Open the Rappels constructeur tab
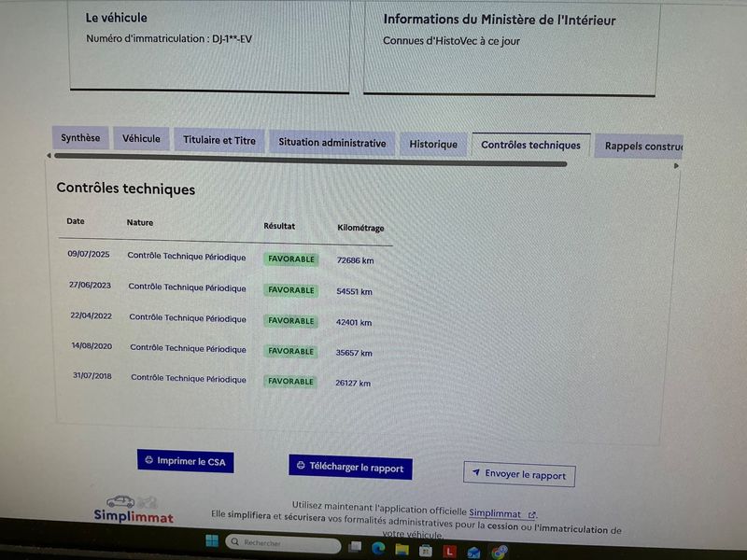747x560 pixels. 640,147
